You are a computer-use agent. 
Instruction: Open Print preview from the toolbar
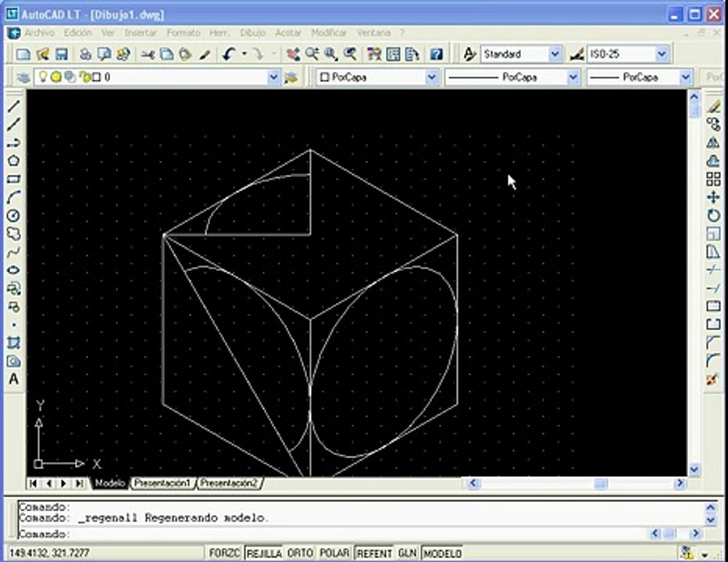[104, 55]
